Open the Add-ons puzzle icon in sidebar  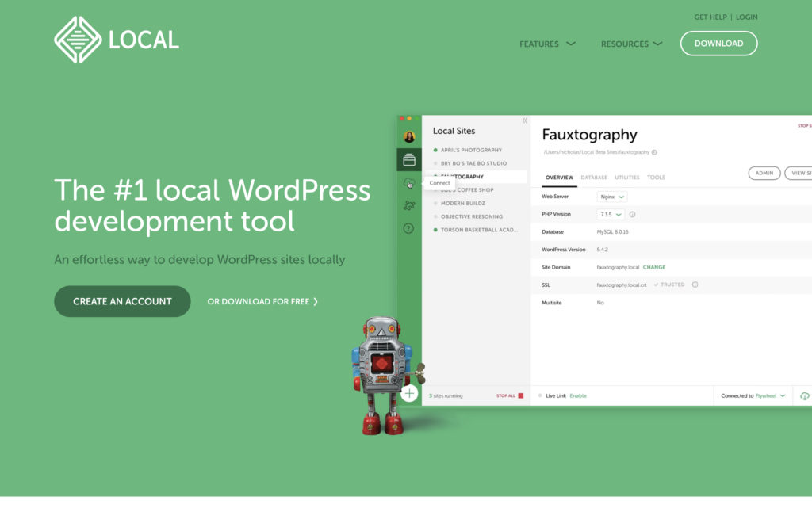pyautogui.click(x=409, y=205)
